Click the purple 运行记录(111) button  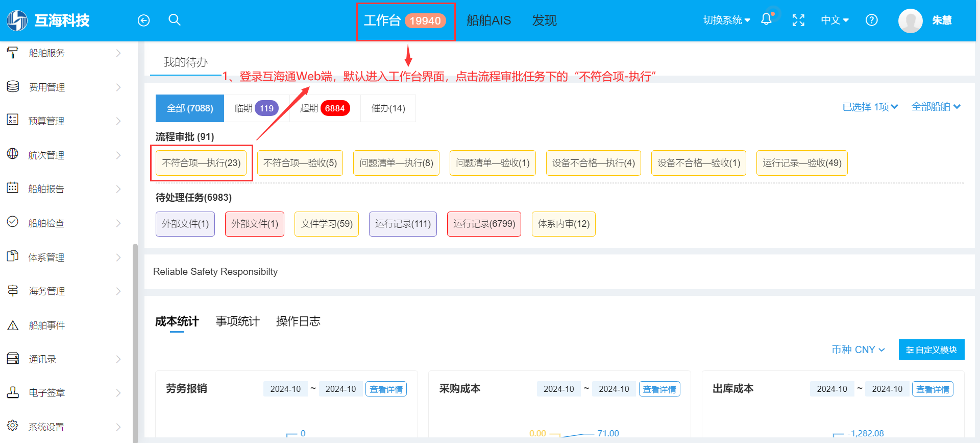(403, 224)
